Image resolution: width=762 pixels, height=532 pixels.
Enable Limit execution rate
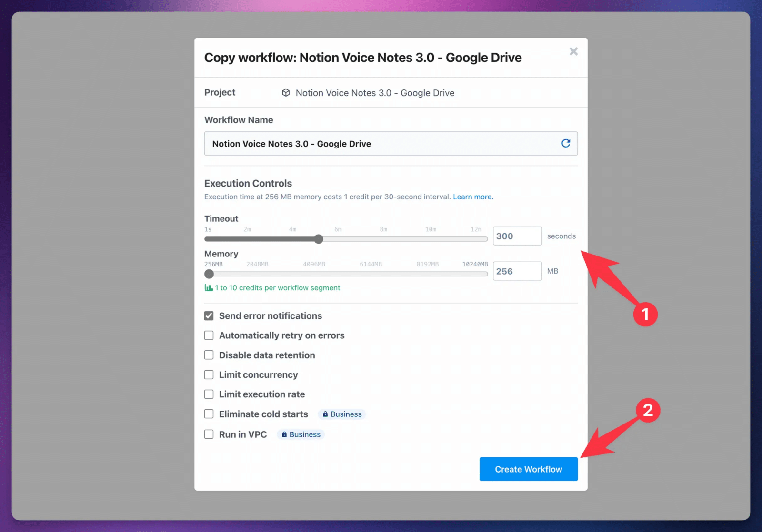click(209, 394)
